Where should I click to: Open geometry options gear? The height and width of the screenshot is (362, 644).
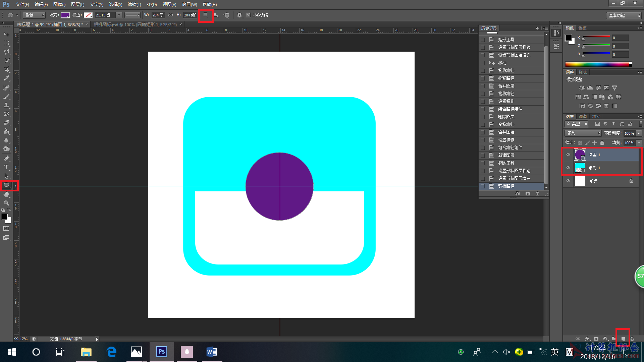tap(239, 15)
